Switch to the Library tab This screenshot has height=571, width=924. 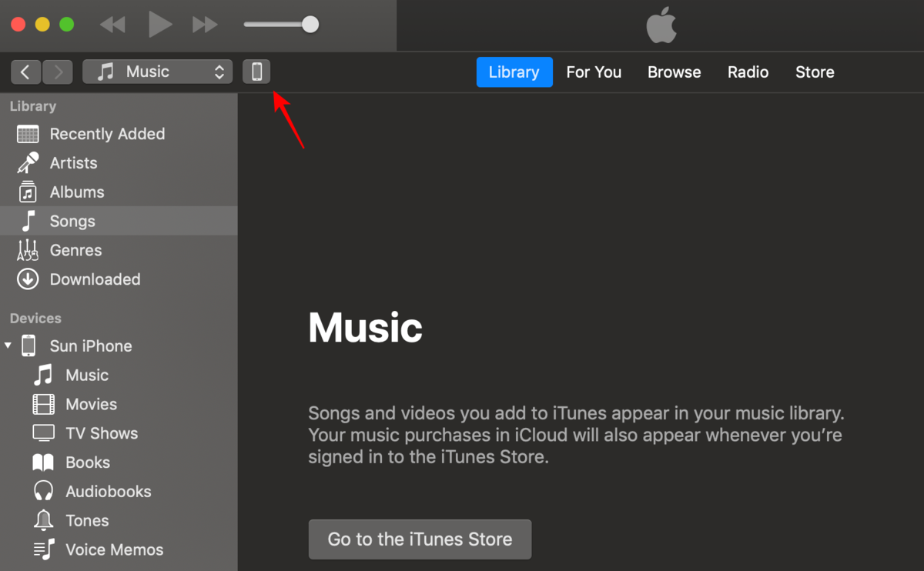[514, 72]
